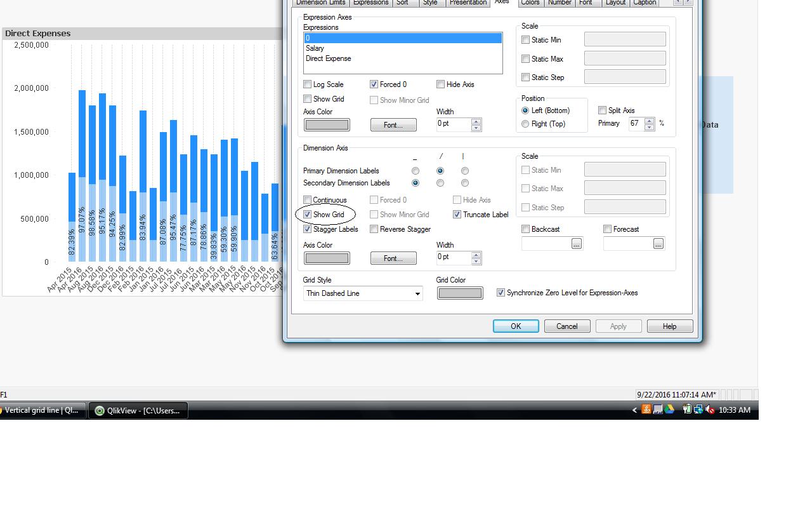Select Right (Top) position
812x508 pixels.
tap(525, 124)
